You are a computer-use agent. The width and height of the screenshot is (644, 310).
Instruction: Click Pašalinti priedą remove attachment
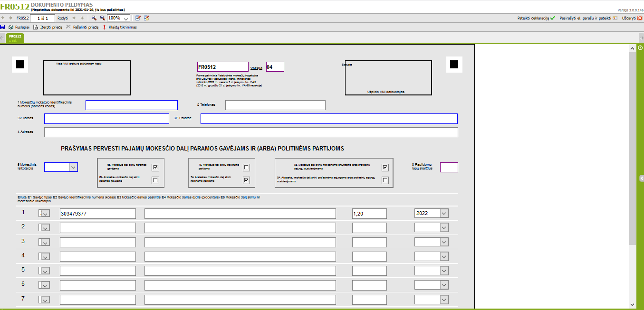[x=82, y=28]
